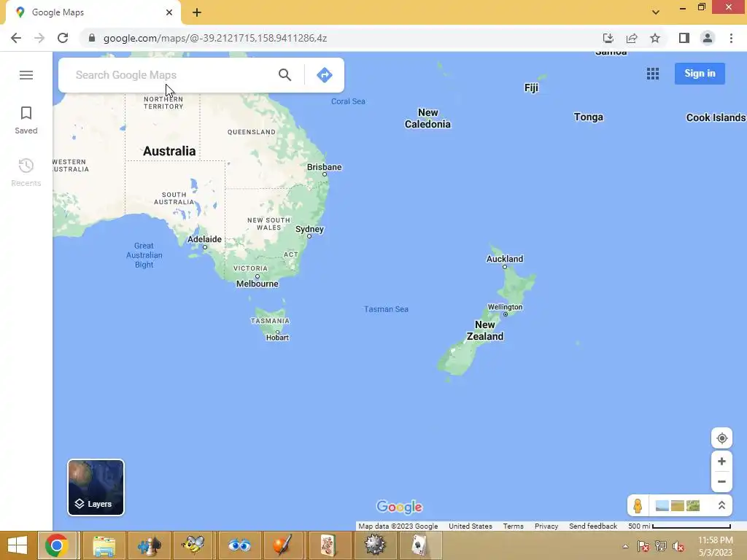
Task: Click the Auckland city label
Action: click(x=505, y=259)
